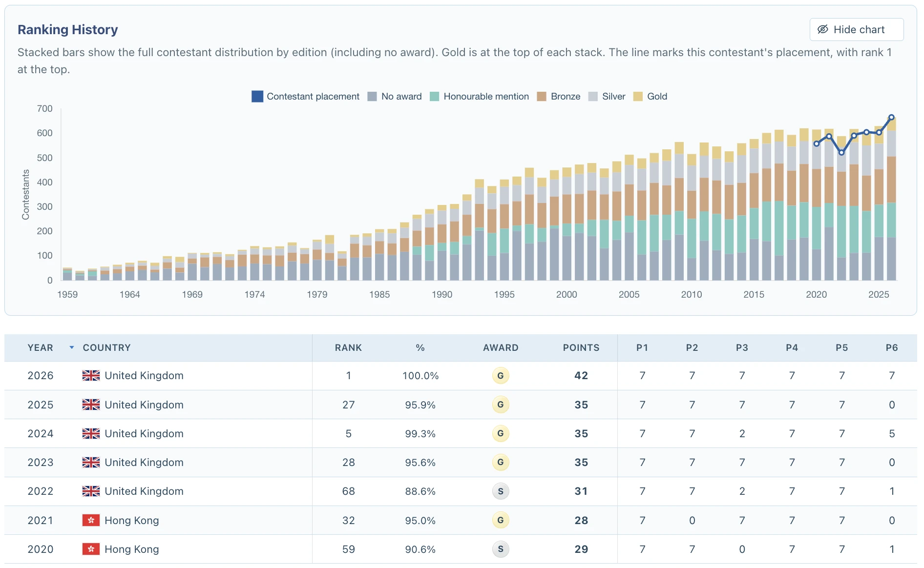
Task: Click the P6 score "5" in the 2024 row
Action: (892, 433)
